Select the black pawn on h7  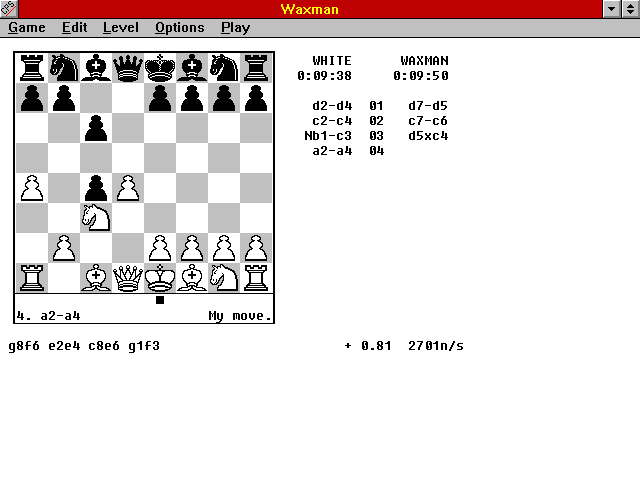point(256,98)
